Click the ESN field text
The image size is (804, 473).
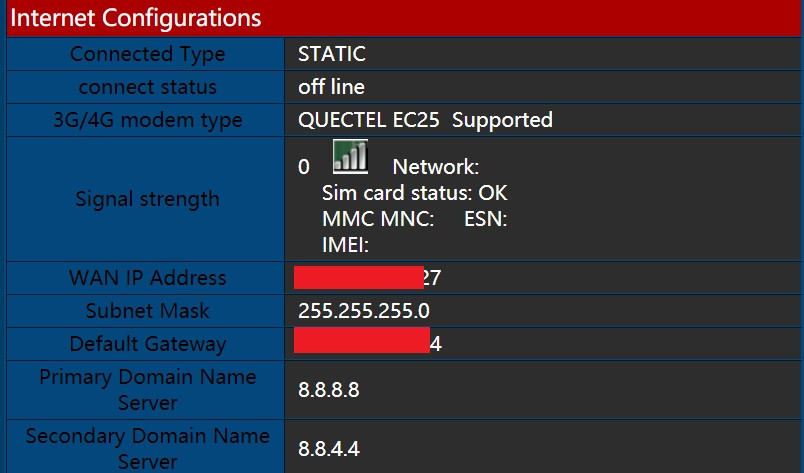pos(485,219)
